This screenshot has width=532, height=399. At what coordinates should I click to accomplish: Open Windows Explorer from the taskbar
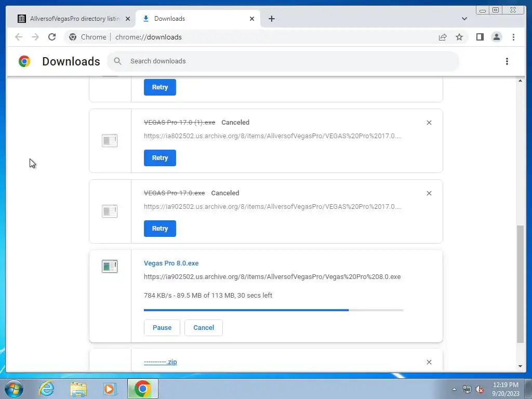(78, 389)
